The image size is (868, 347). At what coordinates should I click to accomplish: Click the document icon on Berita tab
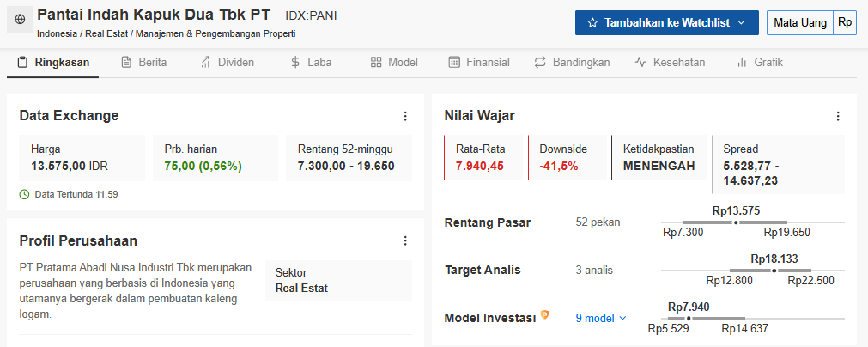[x=126, y=62]
